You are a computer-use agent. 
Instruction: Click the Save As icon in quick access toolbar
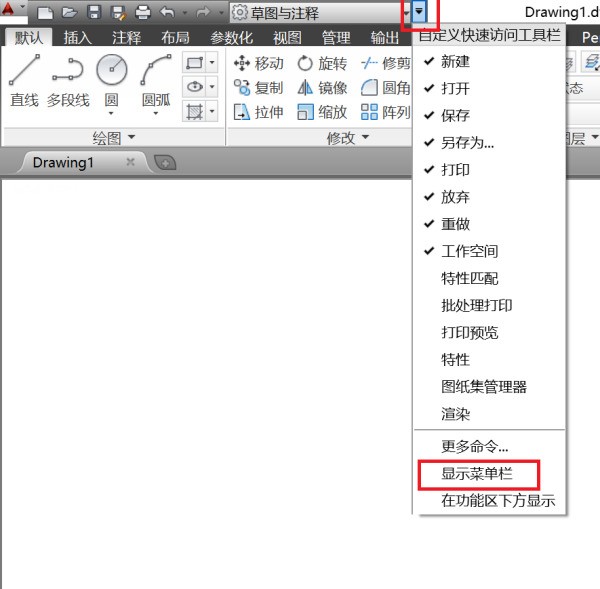(x=119, y=13)
